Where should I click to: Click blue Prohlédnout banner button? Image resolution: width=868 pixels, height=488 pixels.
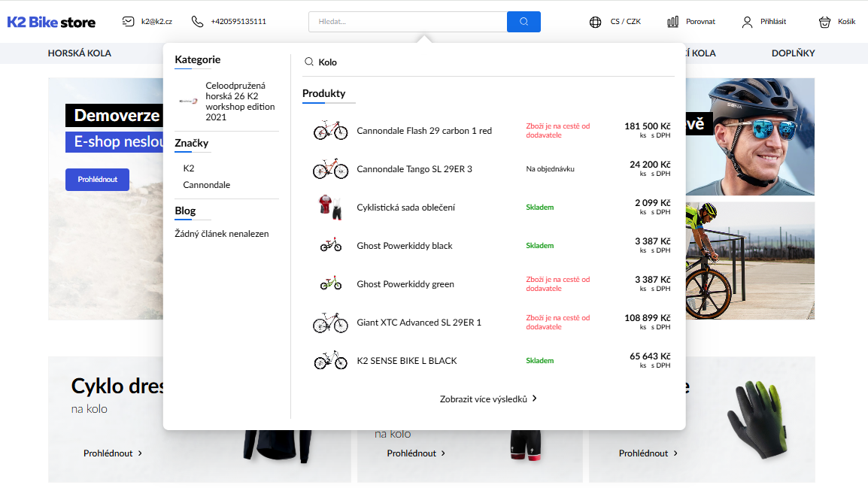pos(98,179)
